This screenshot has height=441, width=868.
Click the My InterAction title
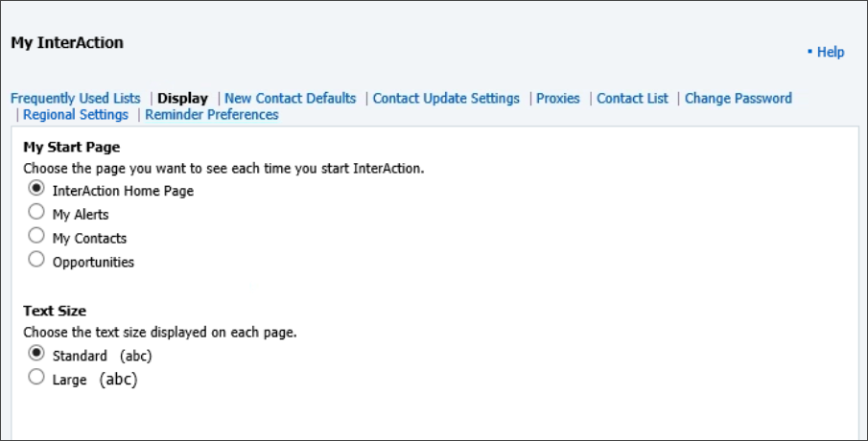[x=67, y=42]
